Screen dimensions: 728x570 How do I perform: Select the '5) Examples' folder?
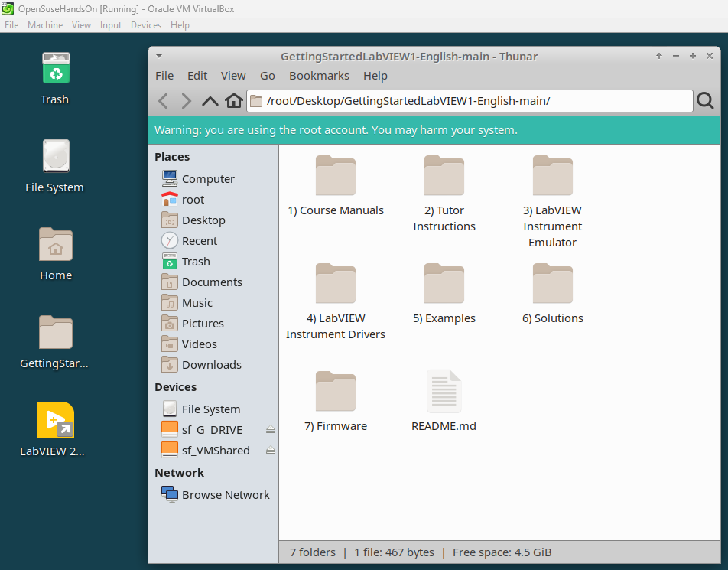pyautogui.click(x=444, y=294)
